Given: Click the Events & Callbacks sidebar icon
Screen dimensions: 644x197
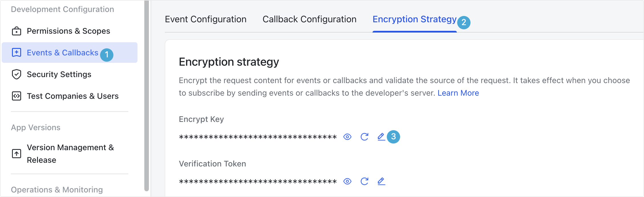Looking at the screenshot, I should [x=17, y=53].
